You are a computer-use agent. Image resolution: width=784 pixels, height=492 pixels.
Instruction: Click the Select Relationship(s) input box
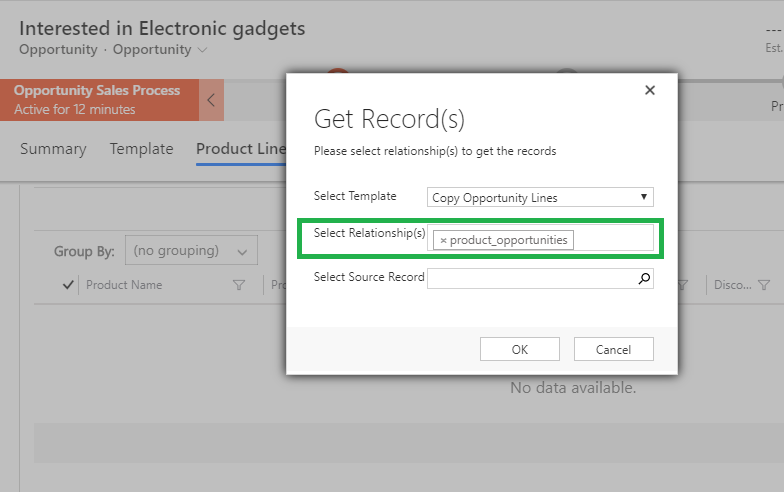coord(612,239)
